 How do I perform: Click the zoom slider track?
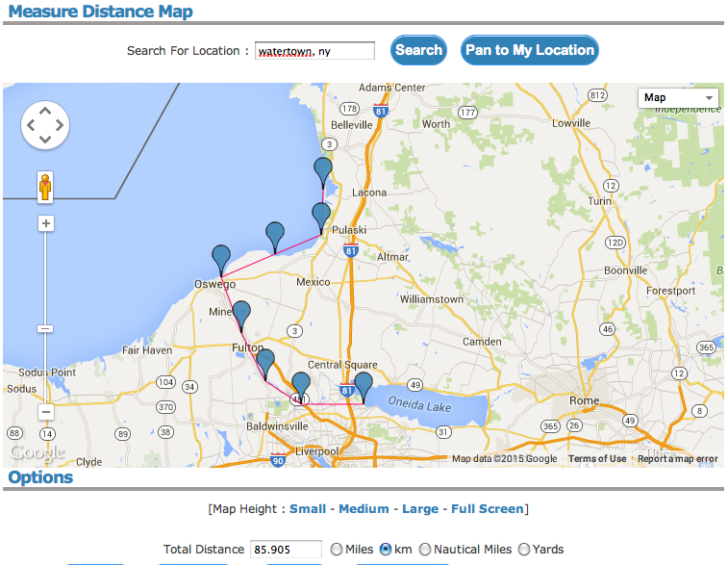click(x=45, y=289)
